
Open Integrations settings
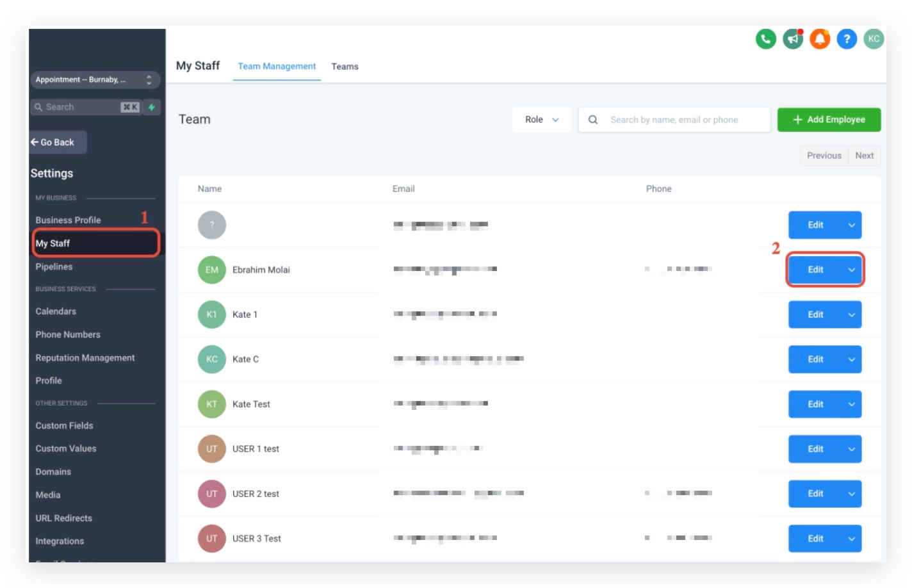tap(60, 541)
